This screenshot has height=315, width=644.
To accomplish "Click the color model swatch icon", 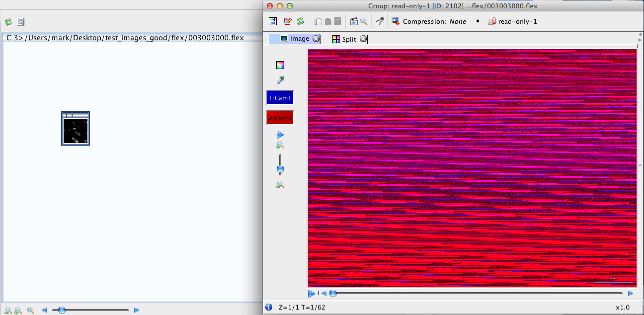I will coord(280,65).
